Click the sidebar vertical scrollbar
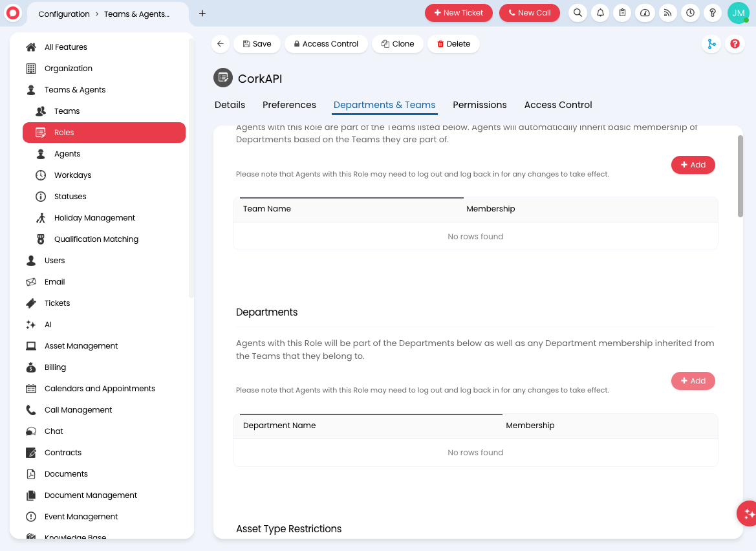Image resolution: width=756 pixels, height=551 pixels. point(191,167)
